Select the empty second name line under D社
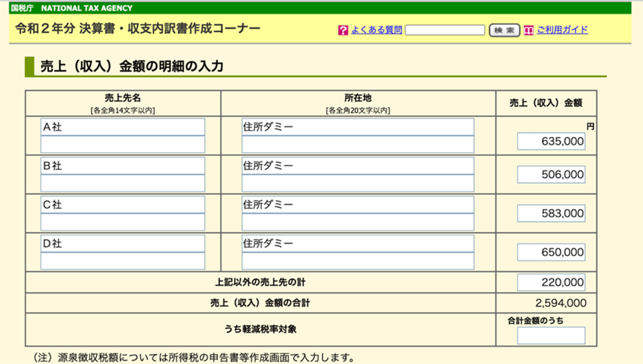The width and height of the screenshot is (643, 364). (123, 261)
